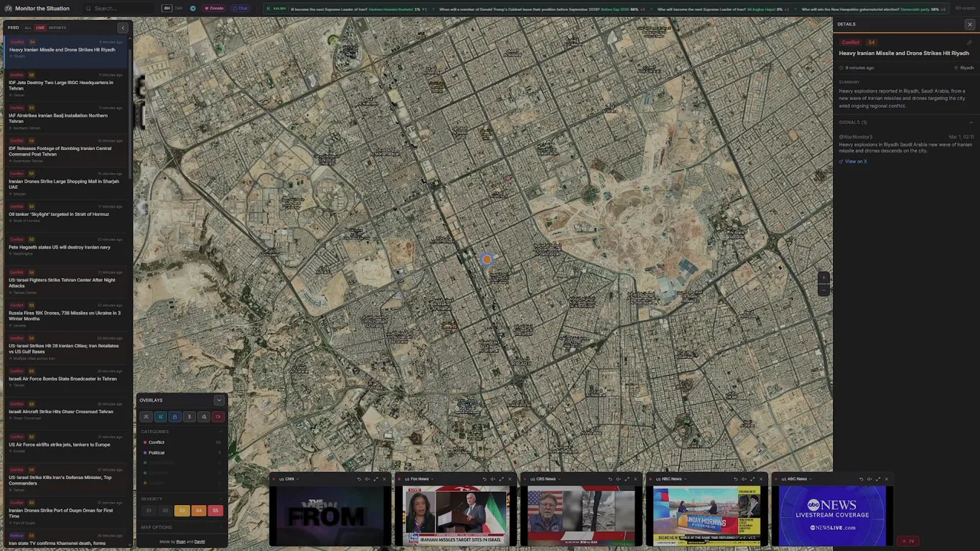Close the Details panel
Image resolution: width=980 pixels, height=551 pixels.
tap(969, 24)
